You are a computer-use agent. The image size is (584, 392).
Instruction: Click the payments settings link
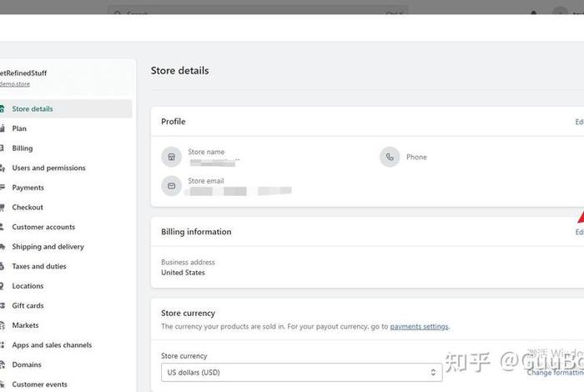tap(420, 326)
